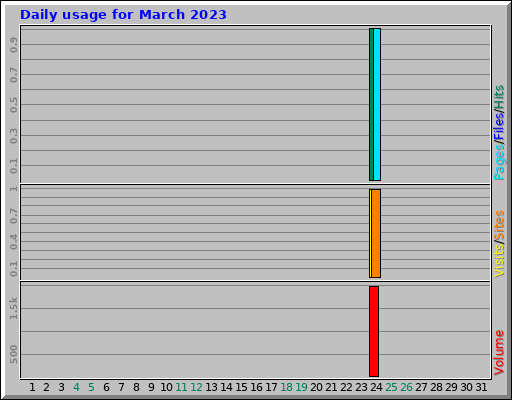Click the 'Hits' legend label
The height and width of the screenshot is (400, 512).
click(x=499, y=97)
